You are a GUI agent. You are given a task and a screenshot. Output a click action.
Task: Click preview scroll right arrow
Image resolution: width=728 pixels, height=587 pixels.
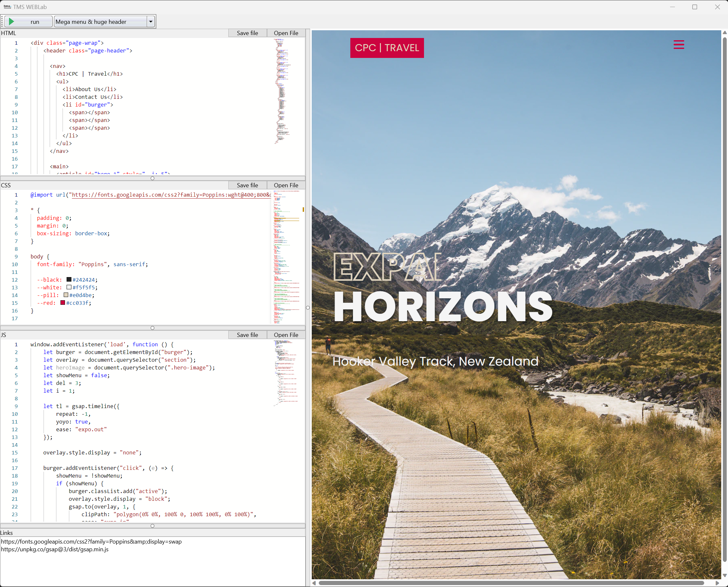(x=717, y=583)
